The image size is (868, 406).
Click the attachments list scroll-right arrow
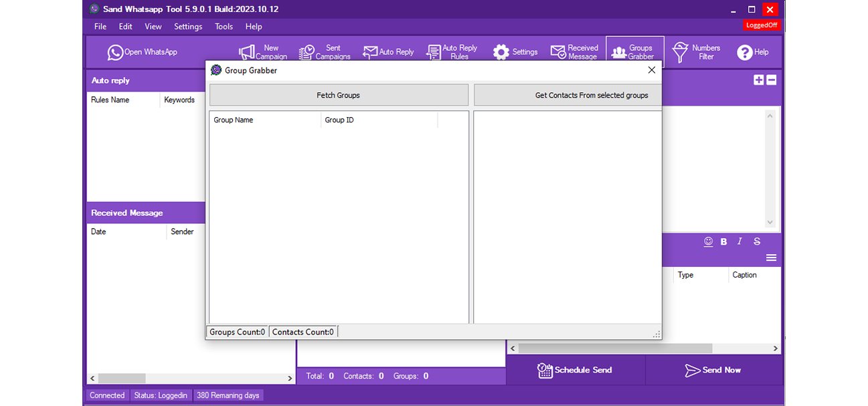pos(776,348)
